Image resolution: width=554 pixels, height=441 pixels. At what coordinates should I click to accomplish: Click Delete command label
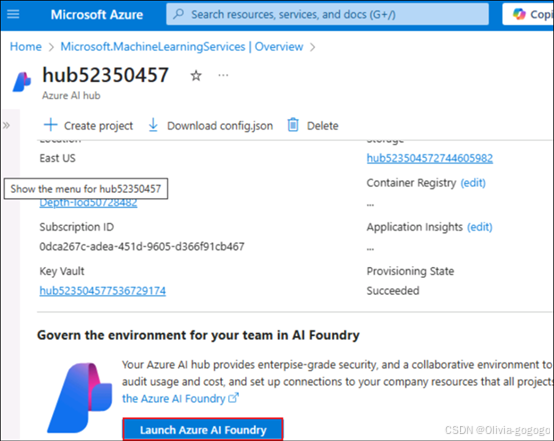(x=323, y=126)
